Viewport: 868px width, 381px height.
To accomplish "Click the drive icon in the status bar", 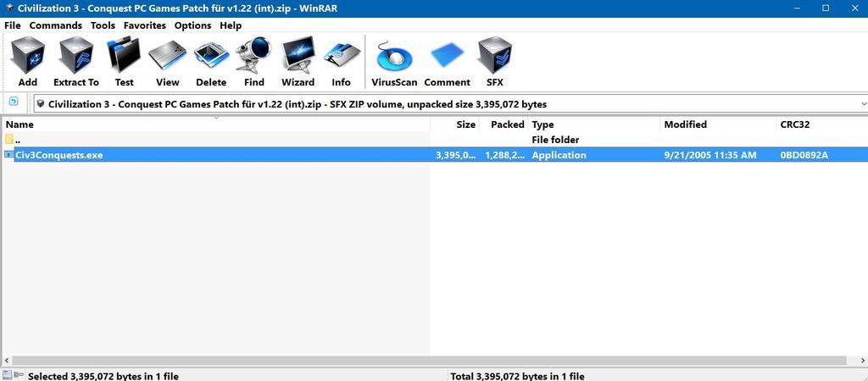I will (x=7, y=375).
